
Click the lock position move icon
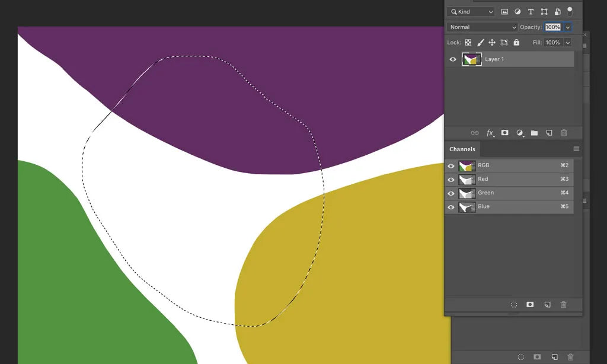(492, 43)
